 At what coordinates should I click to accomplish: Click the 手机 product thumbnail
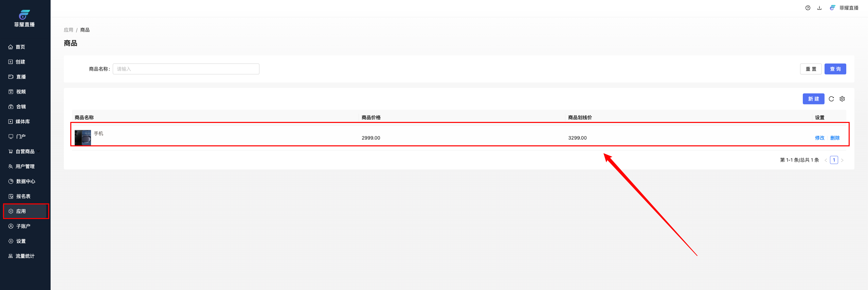pyautogui.click(x=83, y=138)
